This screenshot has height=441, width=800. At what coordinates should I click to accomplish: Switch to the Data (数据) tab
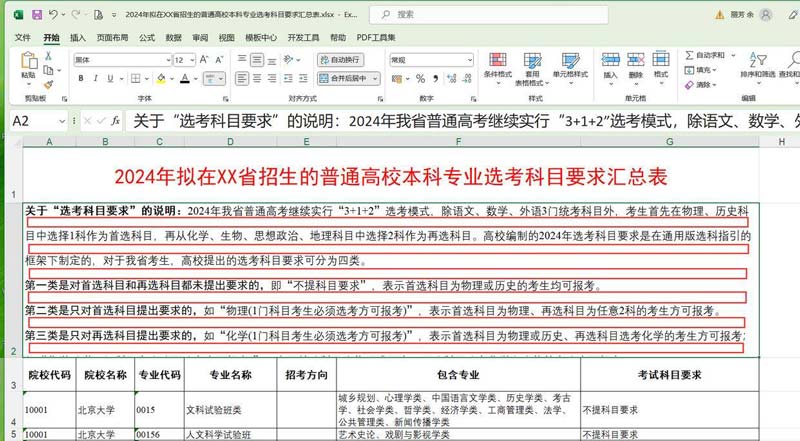click(173, 37)
